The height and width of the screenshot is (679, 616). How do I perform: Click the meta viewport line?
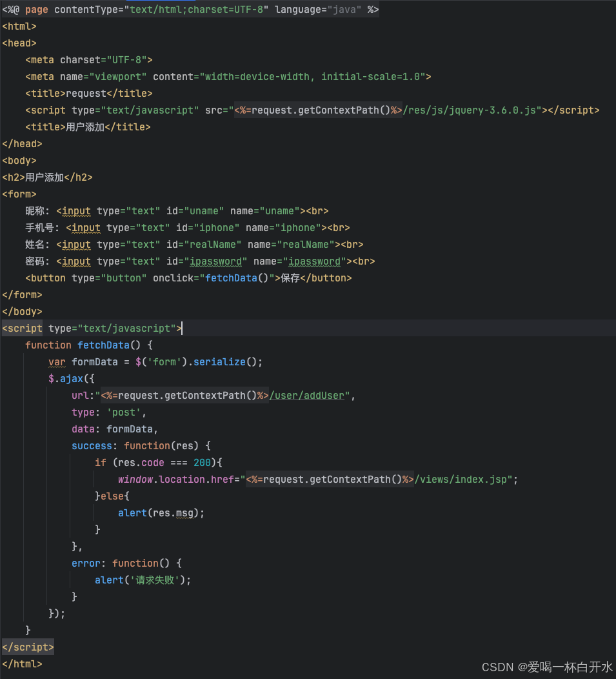pyautogui.click(x=228, y=77)
